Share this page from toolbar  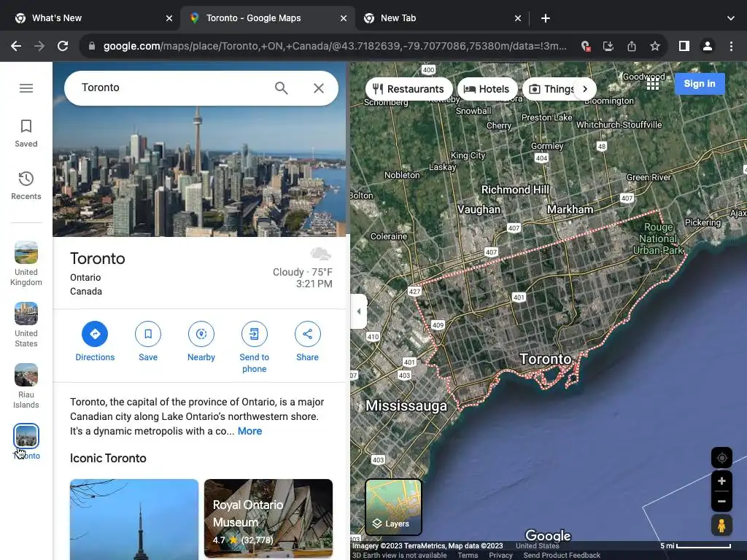tap(632, 46)
